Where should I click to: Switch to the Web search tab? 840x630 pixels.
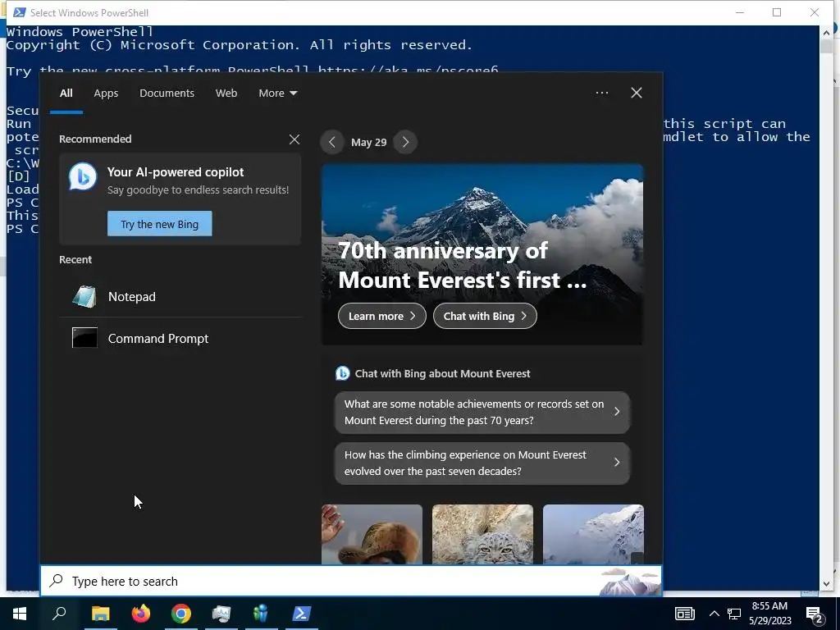click(x=226, y=94)
